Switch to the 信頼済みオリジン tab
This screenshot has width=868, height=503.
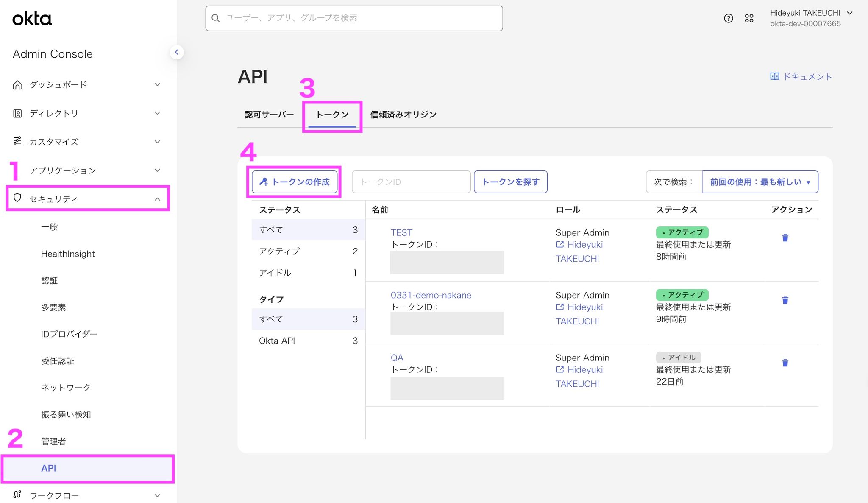tap(403, 115)
